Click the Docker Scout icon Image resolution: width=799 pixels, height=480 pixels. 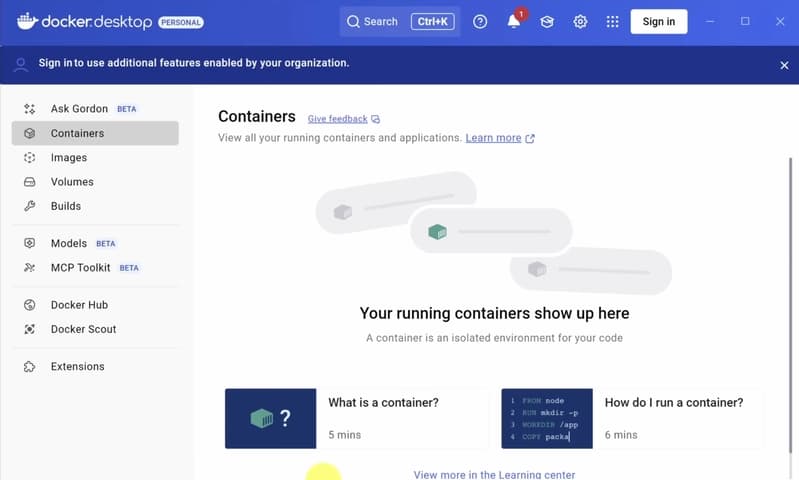pos(30,329)
